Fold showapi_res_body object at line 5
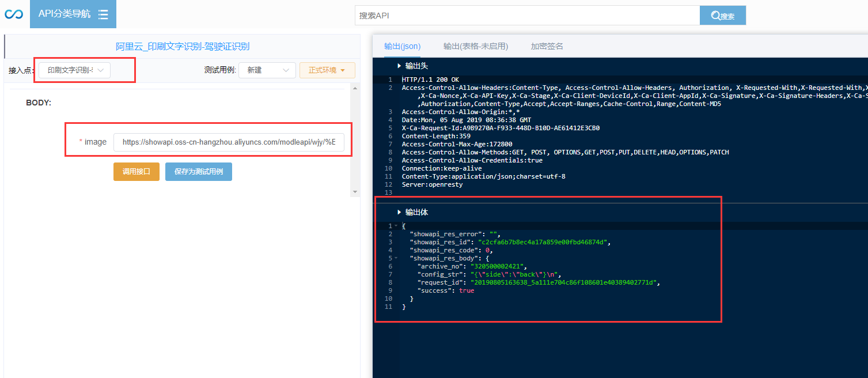868x378 pixels. click(x=396, y=258)
